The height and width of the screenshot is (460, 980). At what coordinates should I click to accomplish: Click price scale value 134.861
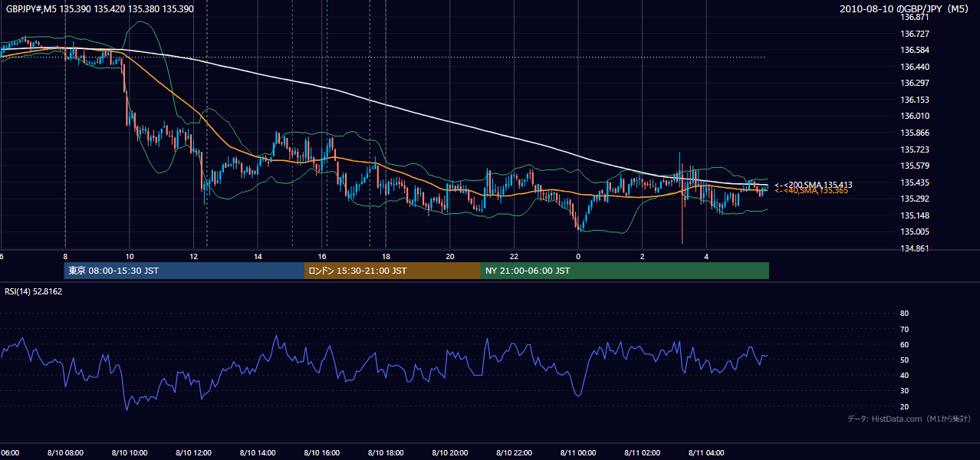click(x=915, y=248)
